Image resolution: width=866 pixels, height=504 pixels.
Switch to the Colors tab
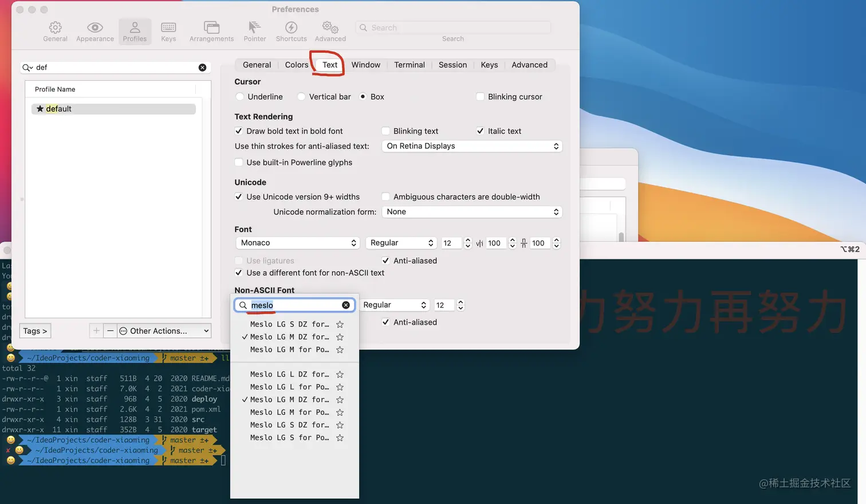(x=296, y=65)
